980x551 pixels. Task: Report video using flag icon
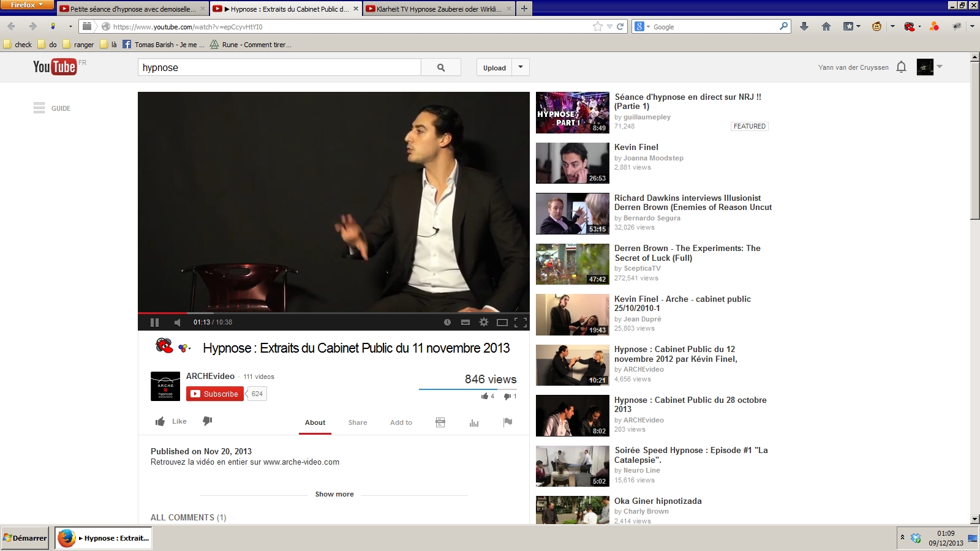508,422
